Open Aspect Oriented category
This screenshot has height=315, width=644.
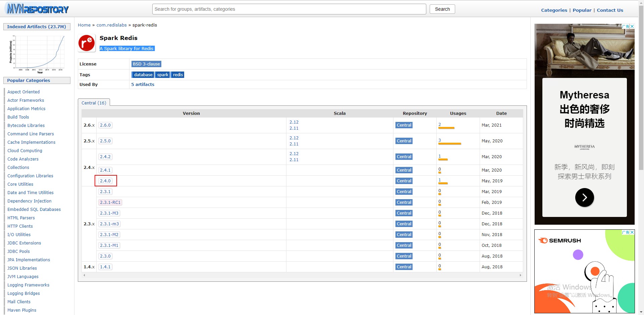click(23, 92)
